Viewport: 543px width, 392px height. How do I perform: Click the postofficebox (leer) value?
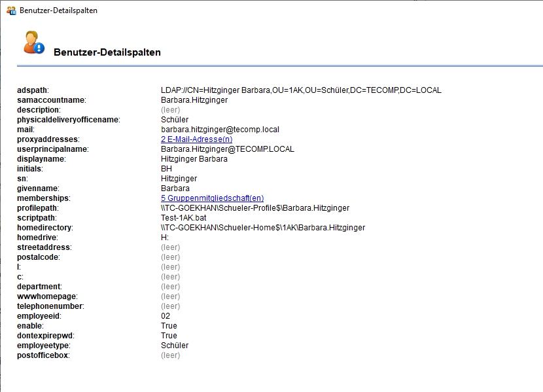(170, 355)
